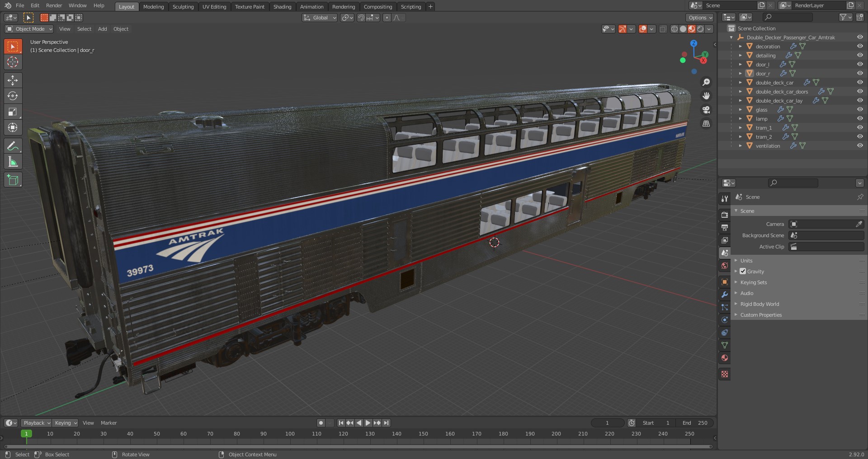This screenshot has width=868, height=459.
Task: Expand the double_deck_car tree item
Action: pos(740,83)
